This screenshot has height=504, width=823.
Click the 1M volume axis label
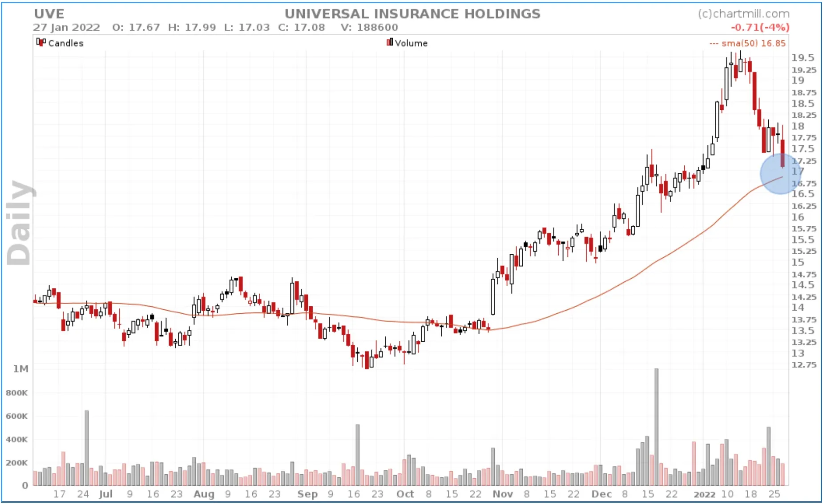20,369
